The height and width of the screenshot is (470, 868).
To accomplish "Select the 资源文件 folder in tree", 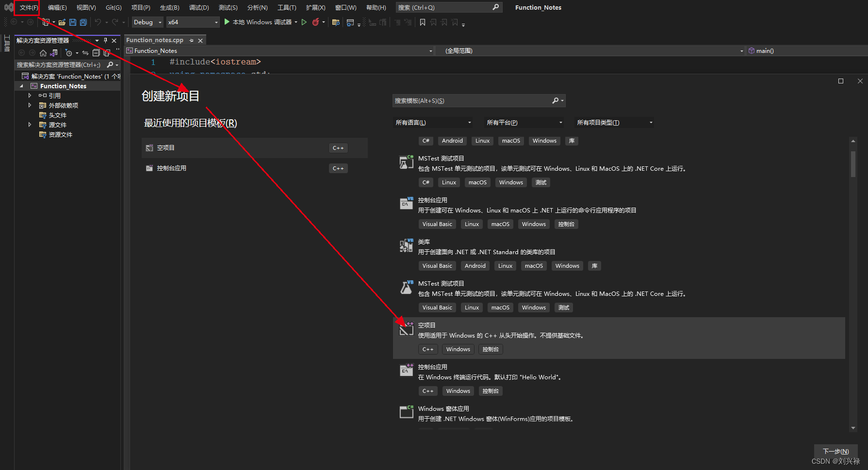I will pyautogui.click(x=61, y=134).
